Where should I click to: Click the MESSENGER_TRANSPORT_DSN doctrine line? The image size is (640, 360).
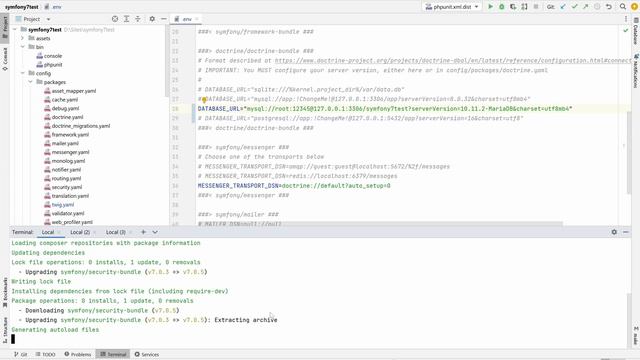[294, 186]
